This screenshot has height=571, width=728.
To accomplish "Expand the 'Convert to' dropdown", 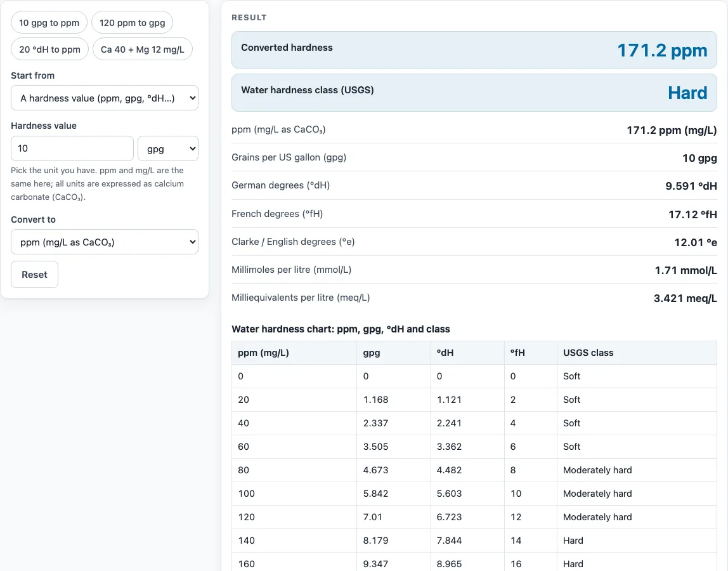I will tap(105, 242).
